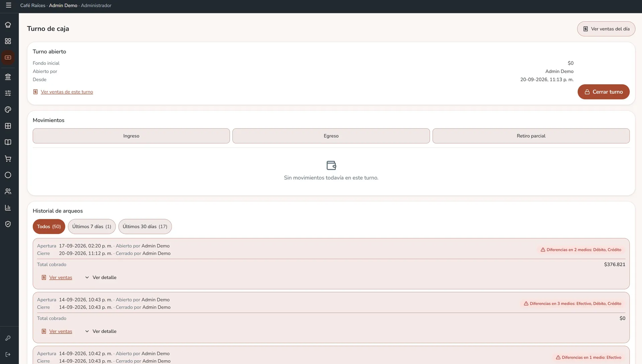
Task: Add an 'Ingreso' movement
Action: point(131,136)
